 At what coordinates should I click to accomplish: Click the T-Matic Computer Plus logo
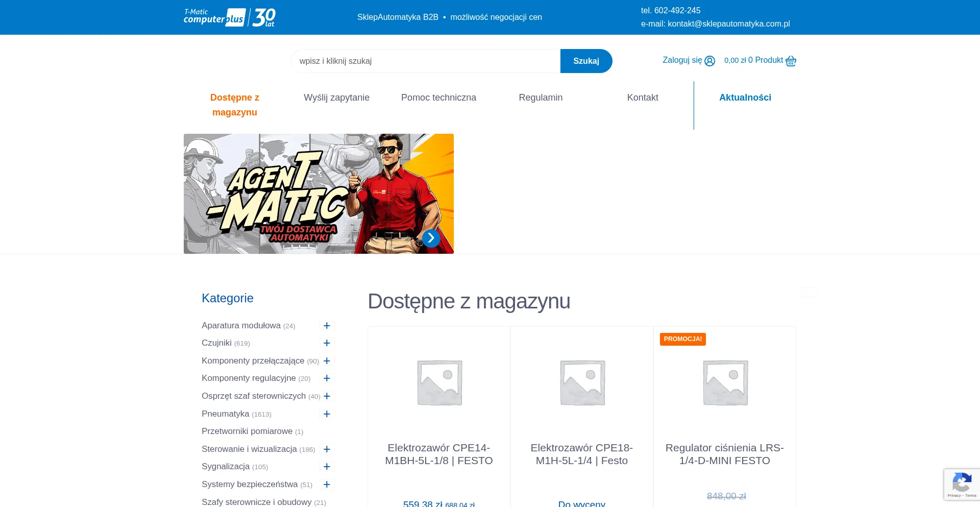tap(229, 17)
